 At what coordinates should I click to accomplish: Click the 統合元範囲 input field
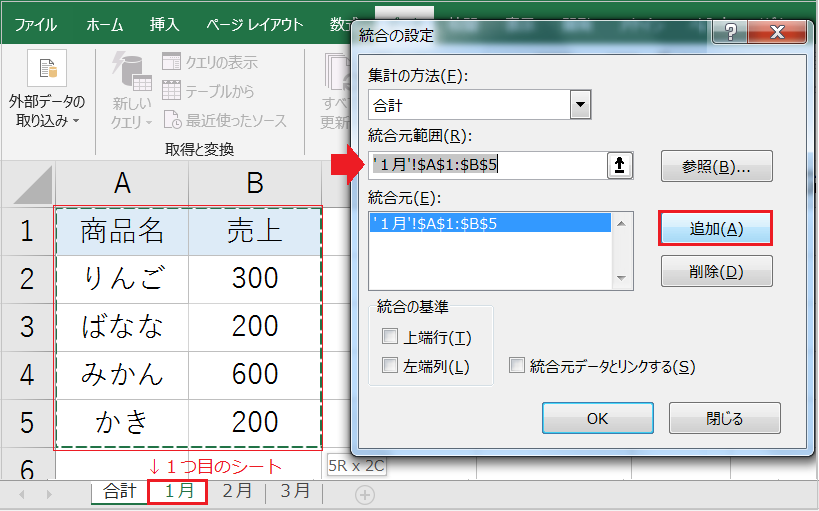[487, 166]
